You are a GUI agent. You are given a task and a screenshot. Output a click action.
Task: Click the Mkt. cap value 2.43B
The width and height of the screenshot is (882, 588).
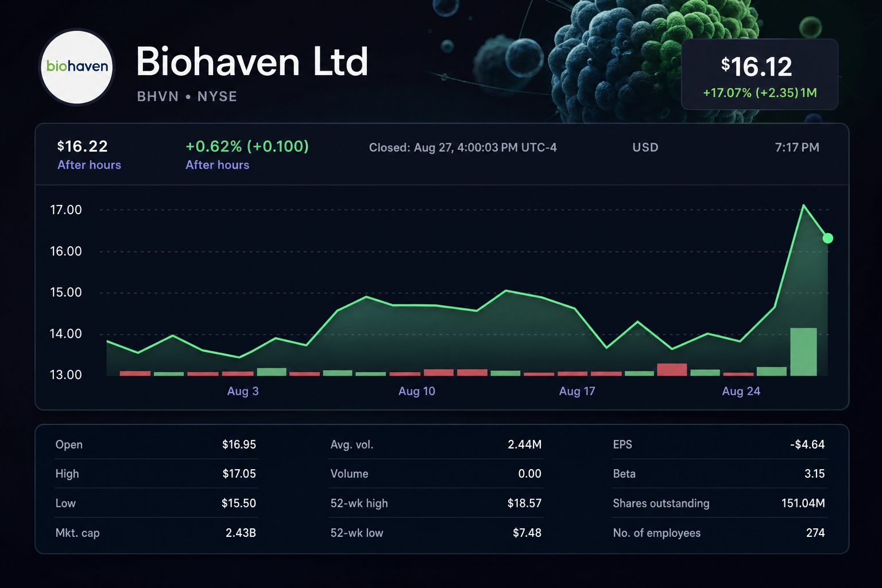pos(241,533)
